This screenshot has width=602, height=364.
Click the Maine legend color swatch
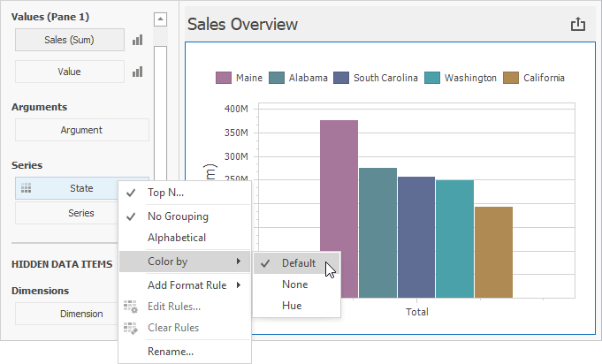click(x=224, y=78)
